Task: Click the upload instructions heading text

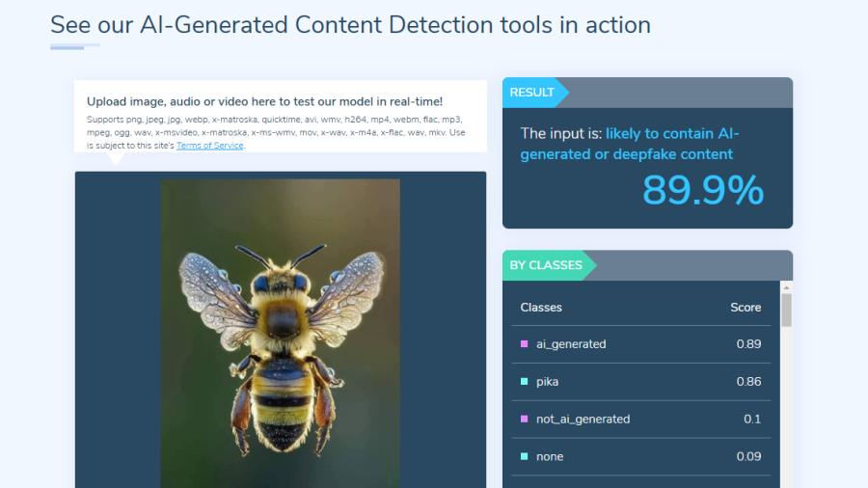Action: pyautogui.click(x=264, y=101)
